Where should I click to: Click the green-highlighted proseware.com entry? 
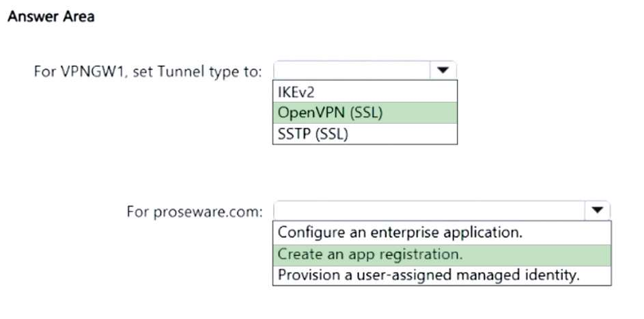tap(441, 254)
